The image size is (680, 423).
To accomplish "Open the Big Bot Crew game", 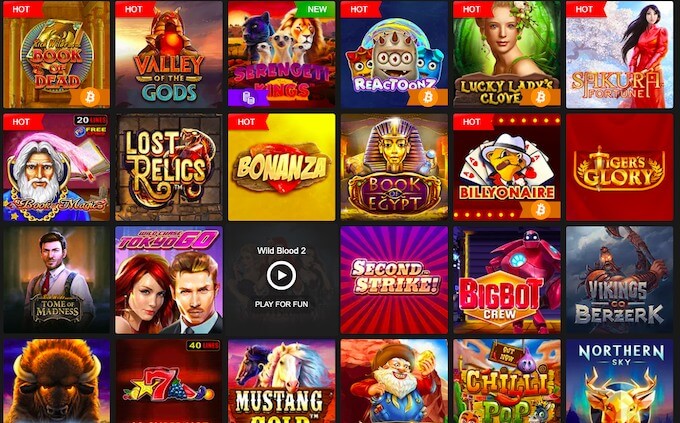I will pos(507,280).
